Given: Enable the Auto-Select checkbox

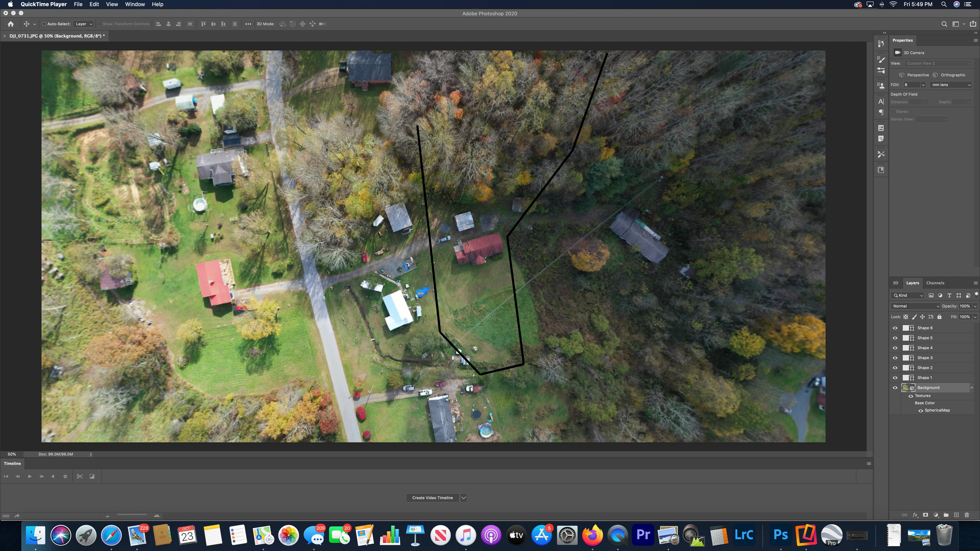Looking at the screenshot, I should point(44,24).
